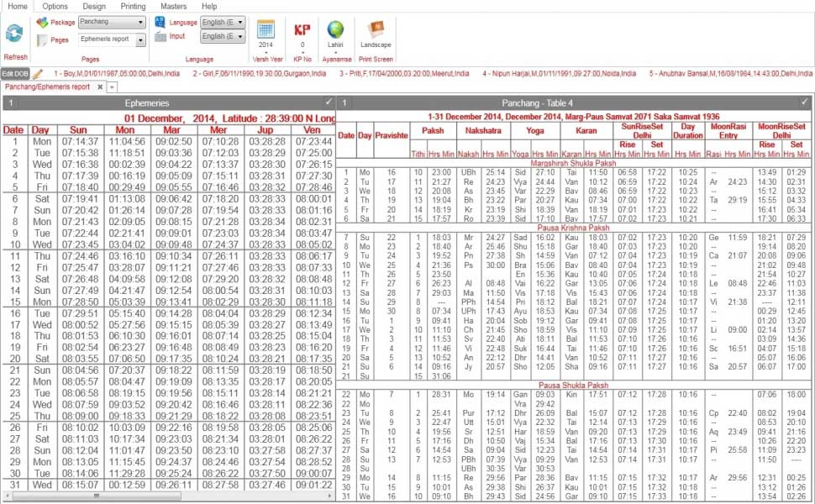Image resolution: width=815 pixels, height=504 pixels.
Task: Click the Karan column header
Action: point(586,130)
